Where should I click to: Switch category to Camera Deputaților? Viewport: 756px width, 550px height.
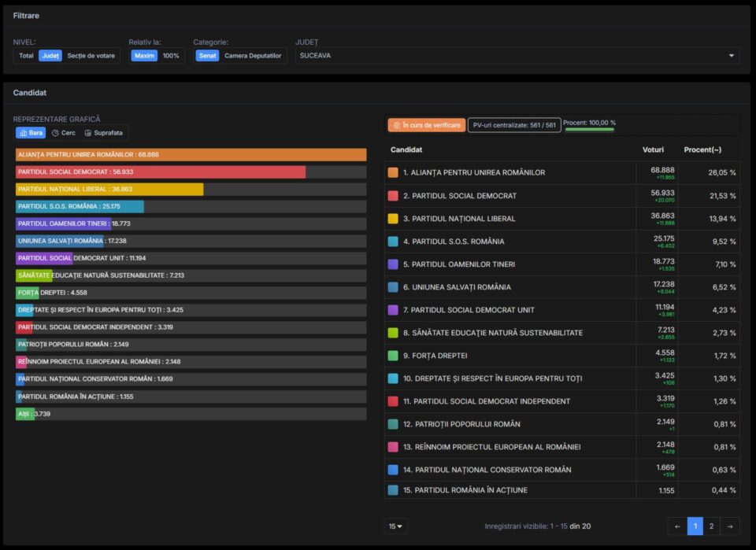point(253,56)
